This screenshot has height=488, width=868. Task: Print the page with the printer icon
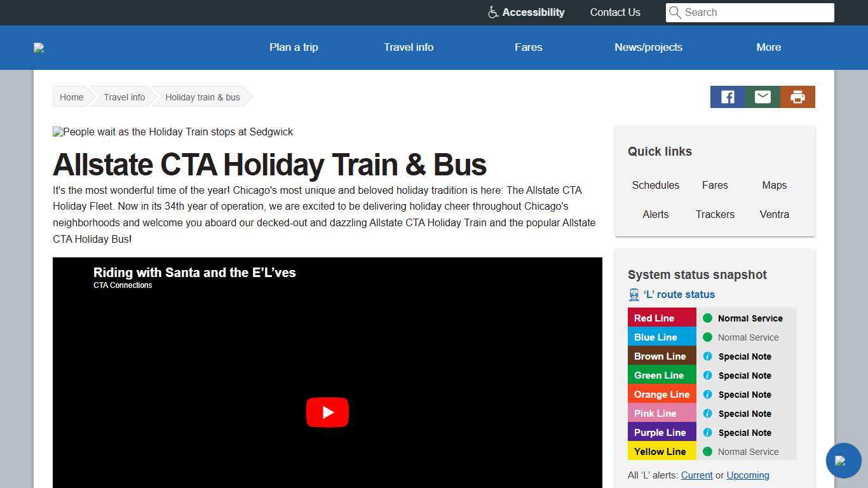coord(797,97)
